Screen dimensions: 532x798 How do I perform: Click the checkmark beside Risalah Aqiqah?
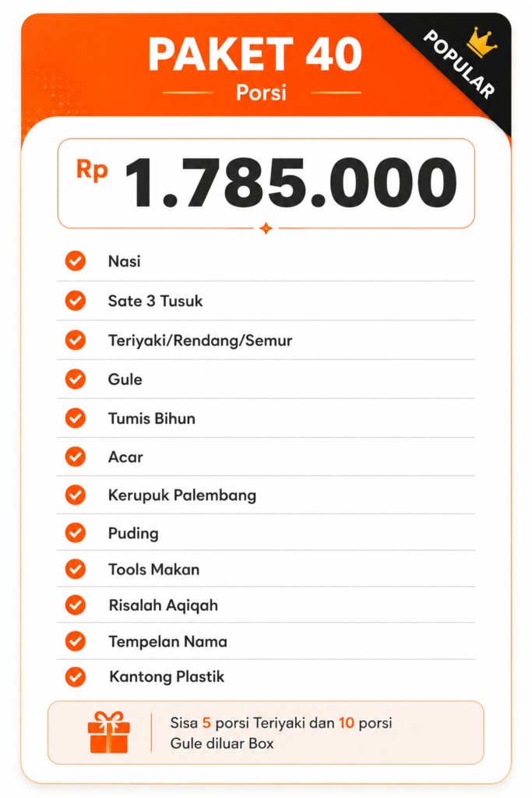tap(76, 605)
